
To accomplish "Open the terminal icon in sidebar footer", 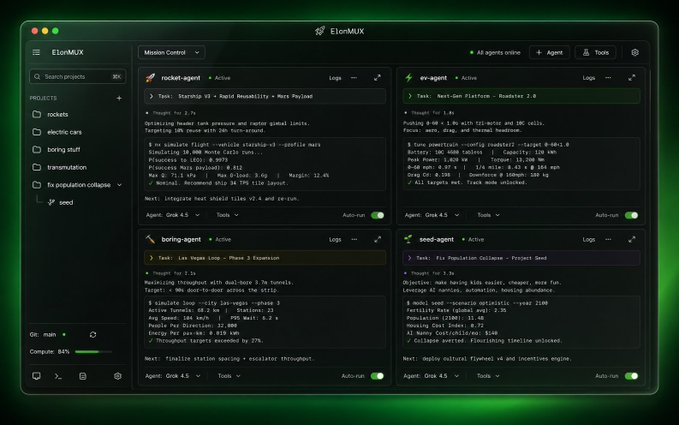I will tap(58, 376).
